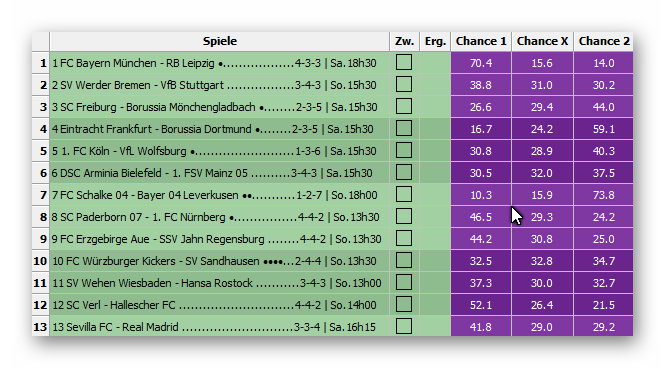Click the Erg. result cell for Paderborn match
This screenshot has height=368, width=665.
pyautogui.click(x=435, y=217)
